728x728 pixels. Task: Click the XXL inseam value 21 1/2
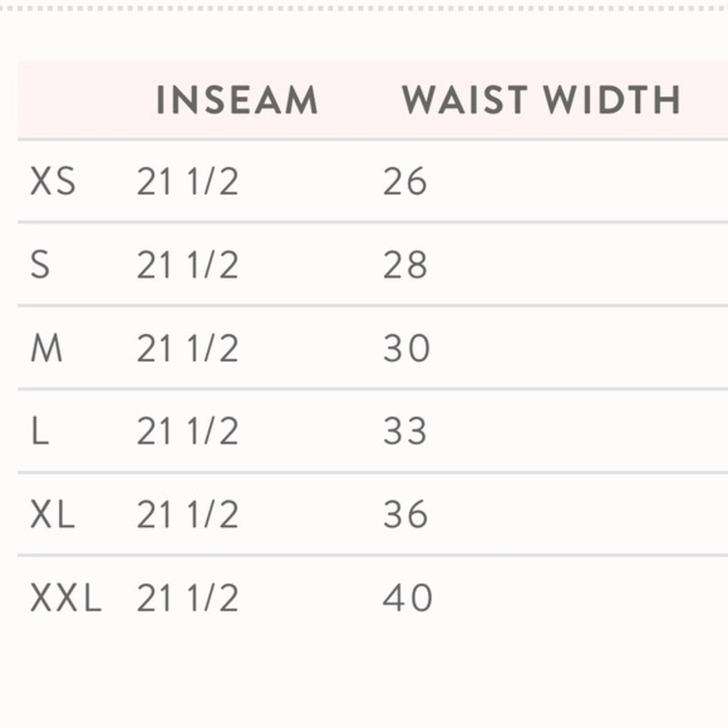point(188,598)
